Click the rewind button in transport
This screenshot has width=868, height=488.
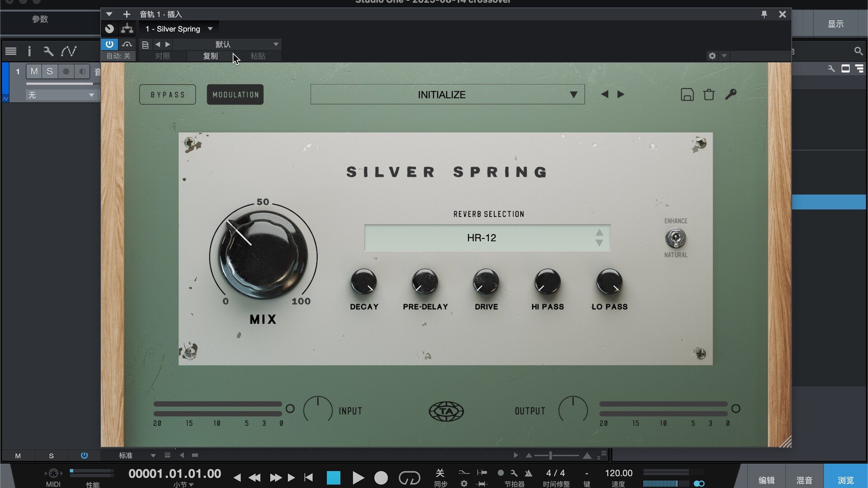point(255,478)
